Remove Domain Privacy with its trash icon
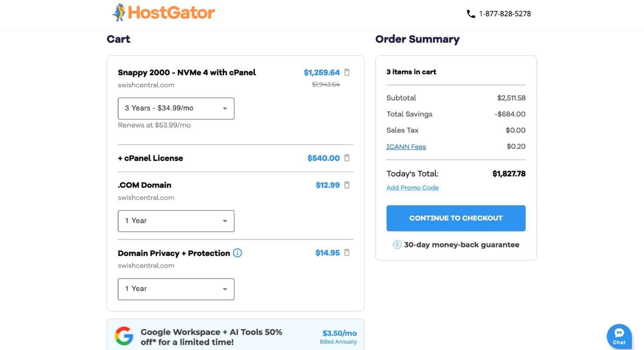This screenshot has height=350, width=644. pyautogui.click(x=346, y=252)
